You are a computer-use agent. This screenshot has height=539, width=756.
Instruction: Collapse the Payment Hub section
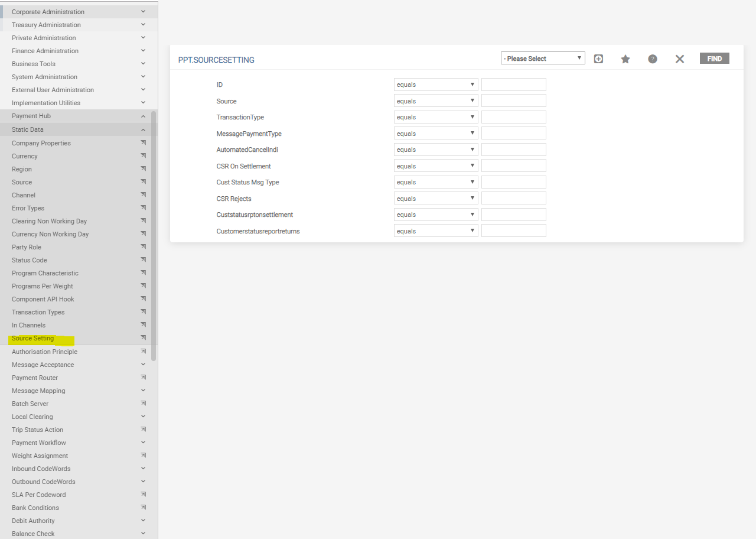pyautogui.click(x=143, y=116)
